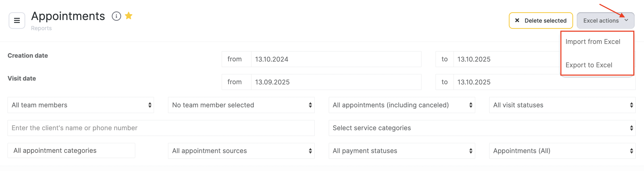This screenshot has width=644, height=171.
Task: Expand the All payment statuses dropdown
Action: point(402,151)
